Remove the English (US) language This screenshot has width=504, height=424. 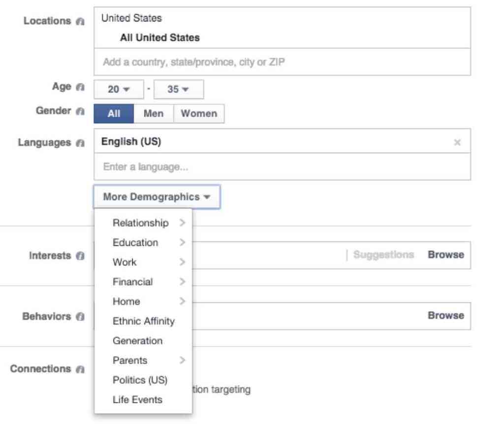pos(457,143)
